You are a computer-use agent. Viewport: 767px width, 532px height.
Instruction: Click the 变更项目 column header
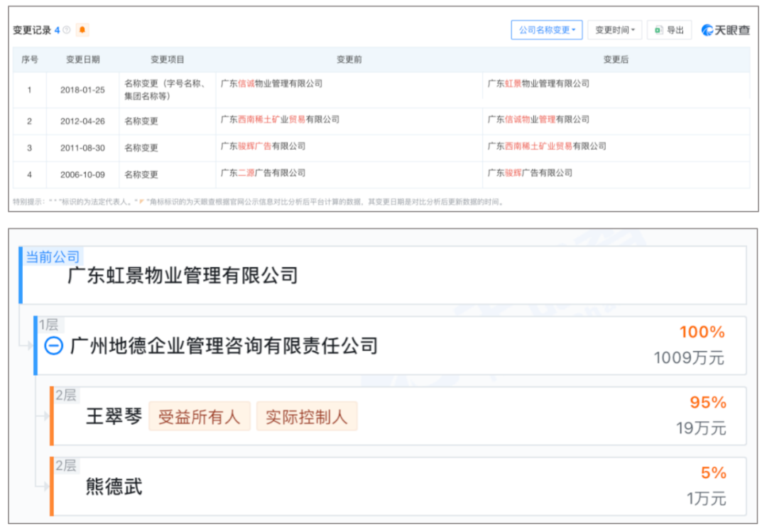(x=167, y=60)
